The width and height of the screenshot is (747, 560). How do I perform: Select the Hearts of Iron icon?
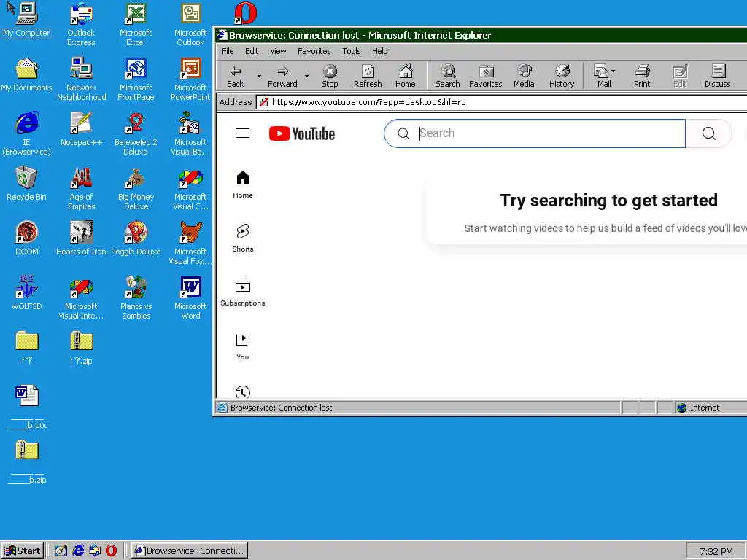coord(82,238)
